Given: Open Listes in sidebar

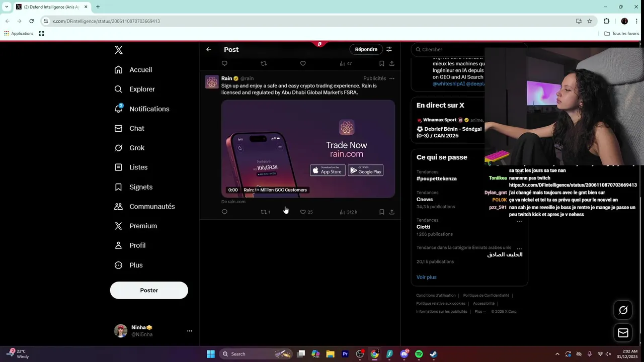Looking at the screenshot, I should (x=131, y=167).
